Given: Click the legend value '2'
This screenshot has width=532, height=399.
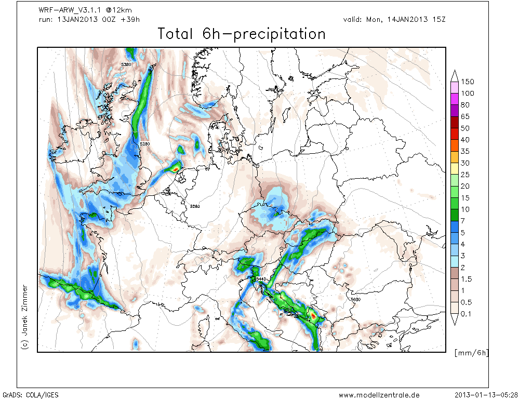Looking at the screenshot, I should click(463, 268).
